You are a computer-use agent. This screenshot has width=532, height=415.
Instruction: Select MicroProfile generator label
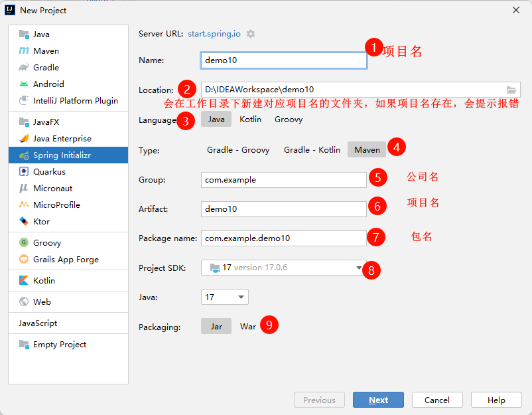coord(56,205)
